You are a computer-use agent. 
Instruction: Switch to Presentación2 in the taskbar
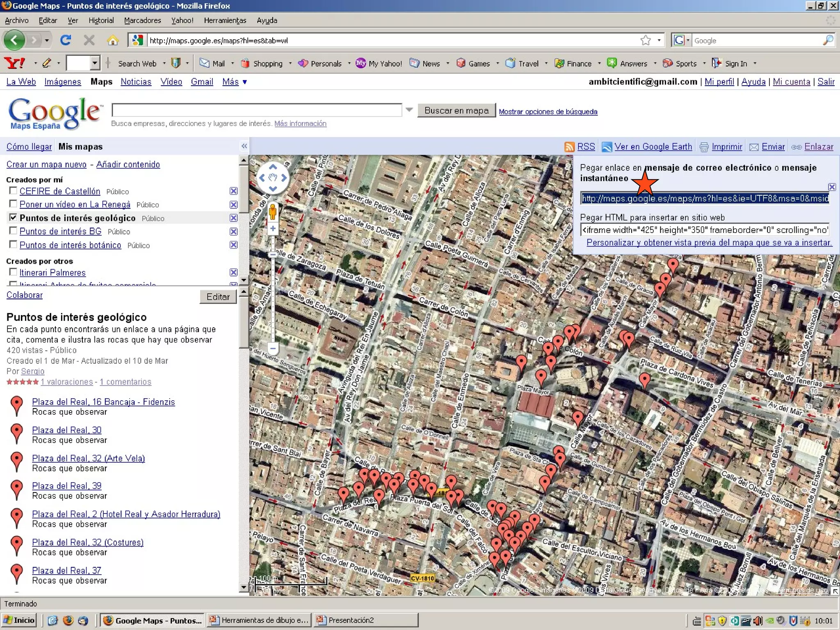click(366, 620)
